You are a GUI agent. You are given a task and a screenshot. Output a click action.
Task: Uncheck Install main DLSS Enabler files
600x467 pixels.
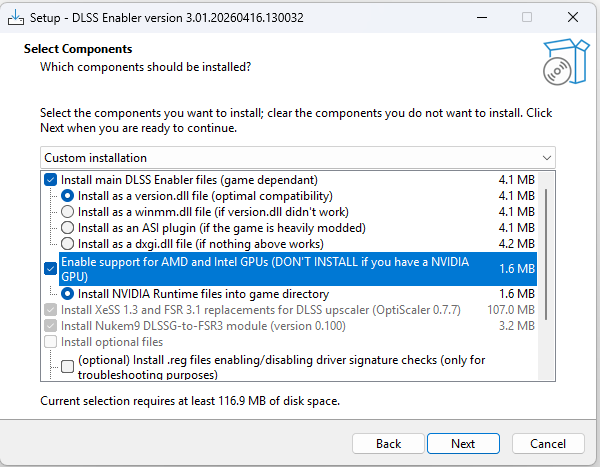click(x=51, y=180)
